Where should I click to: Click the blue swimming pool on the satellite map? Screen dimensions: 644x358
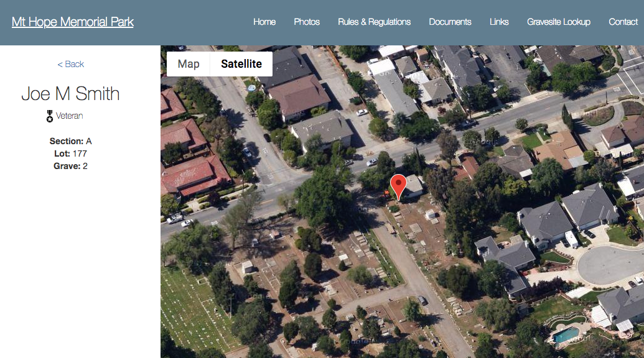point(566,335)
